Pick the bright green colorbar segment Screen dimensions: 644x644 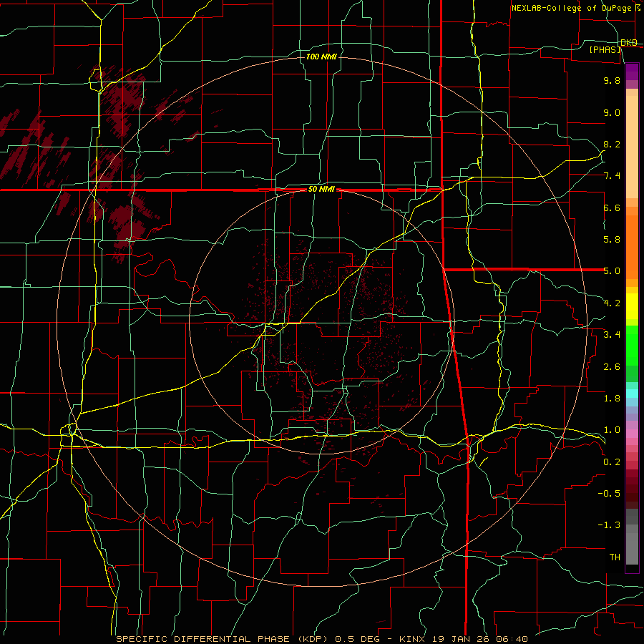coord(632,345)
